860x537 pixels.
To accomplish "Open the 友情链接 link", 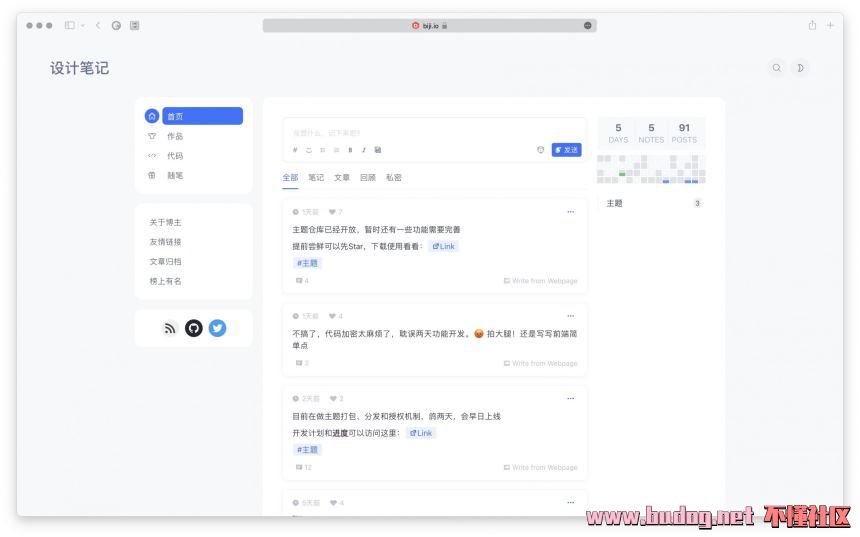I will [x=166, y=242].
